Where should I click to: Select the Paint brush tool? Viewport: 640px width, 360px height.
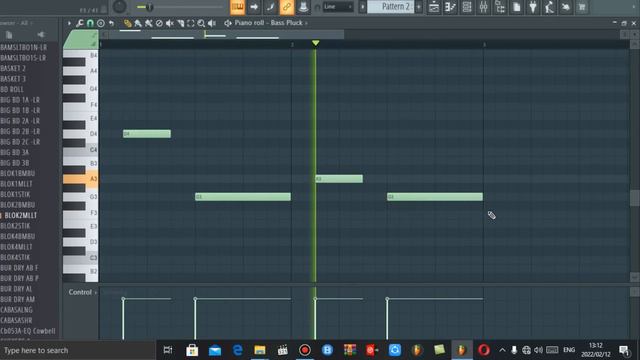click(138, 23)
